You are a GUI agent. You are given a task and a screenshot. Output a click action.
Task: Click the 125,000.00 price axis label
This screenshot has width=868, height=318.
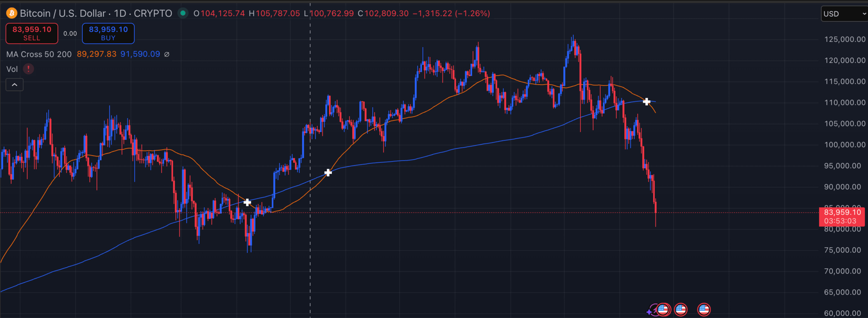tap(844, 39)
